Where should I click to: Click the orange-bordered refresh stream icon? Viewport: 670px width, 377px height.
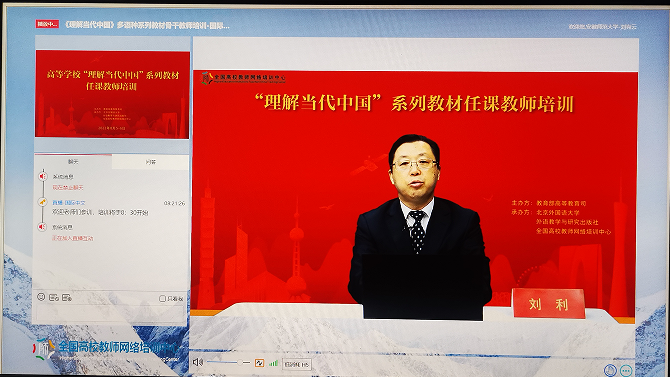point(259,363)
